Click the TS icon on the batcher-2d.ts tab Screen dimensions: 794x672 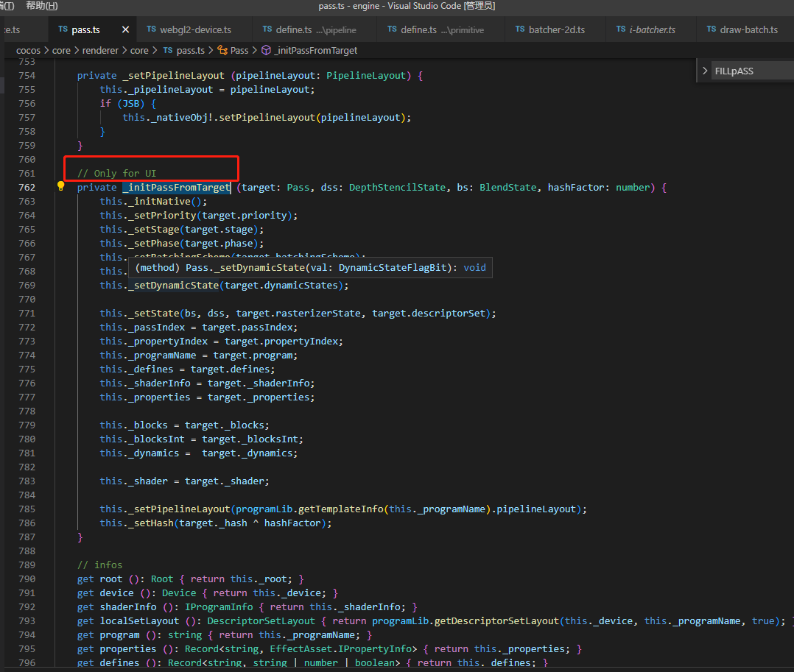[520, 29]
